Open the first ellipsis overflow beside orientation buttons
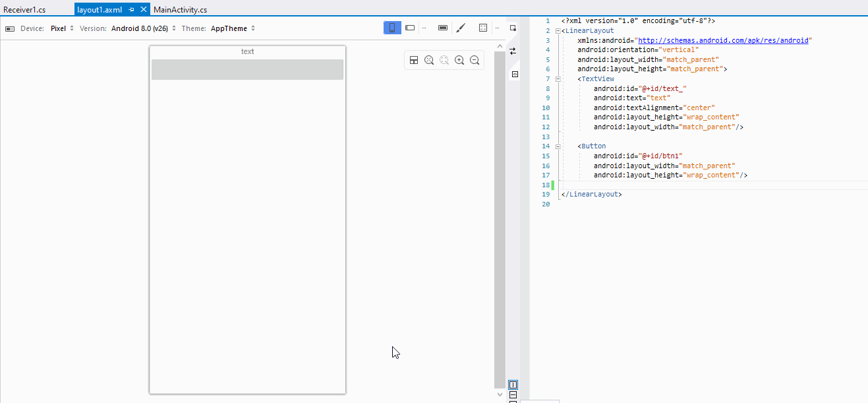The height and width of the screenshot is (403, 868). click(x=424, y=28)
